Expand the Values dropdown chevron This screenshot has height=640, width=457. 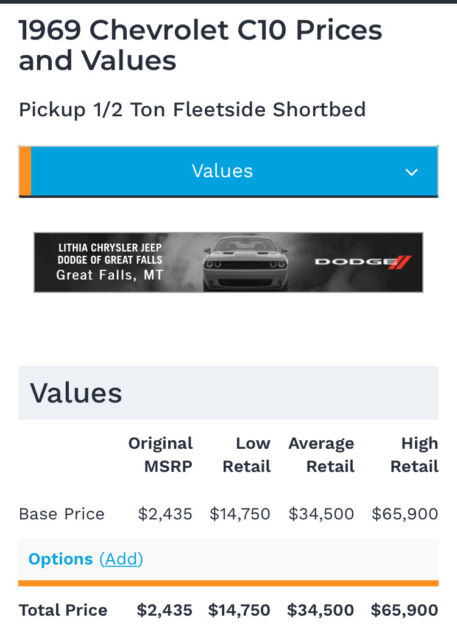(x=411, y=172)
